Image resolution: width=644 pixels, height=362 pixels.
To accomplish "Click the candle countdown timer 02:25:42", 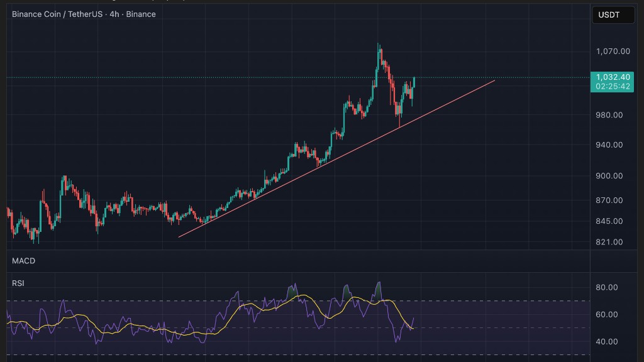I will (613, 87).
